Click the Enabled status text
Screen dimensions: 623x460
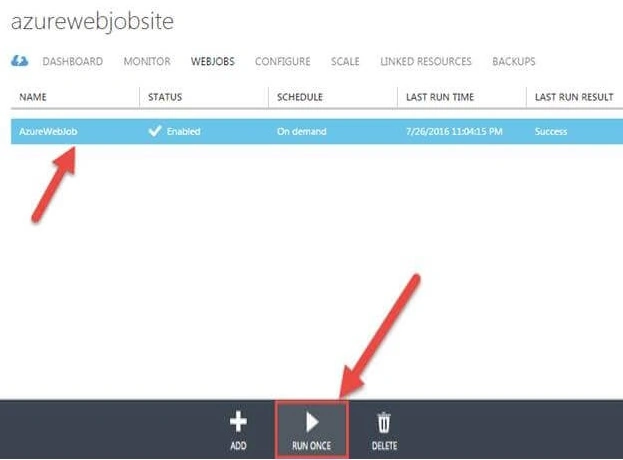click(184, 131)
